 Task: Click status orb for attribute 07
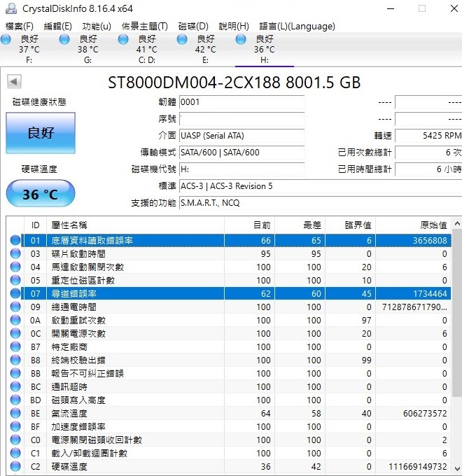click(15, 293)
